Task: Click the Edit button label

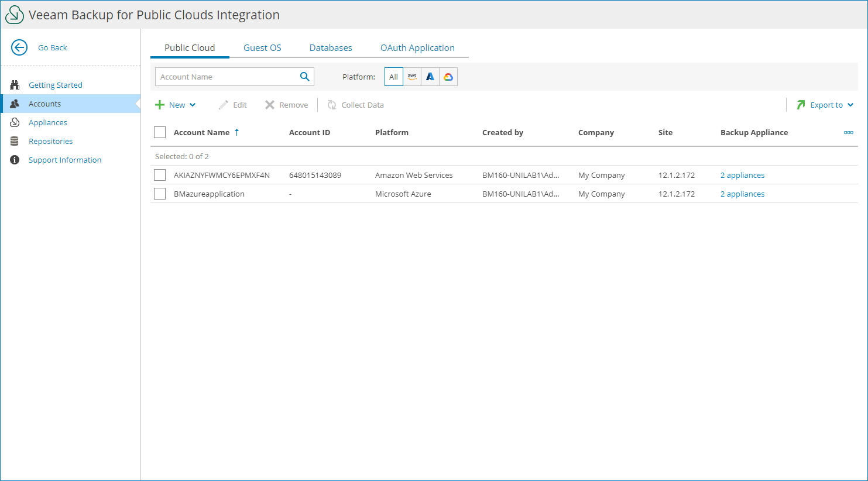Action: 240,105
